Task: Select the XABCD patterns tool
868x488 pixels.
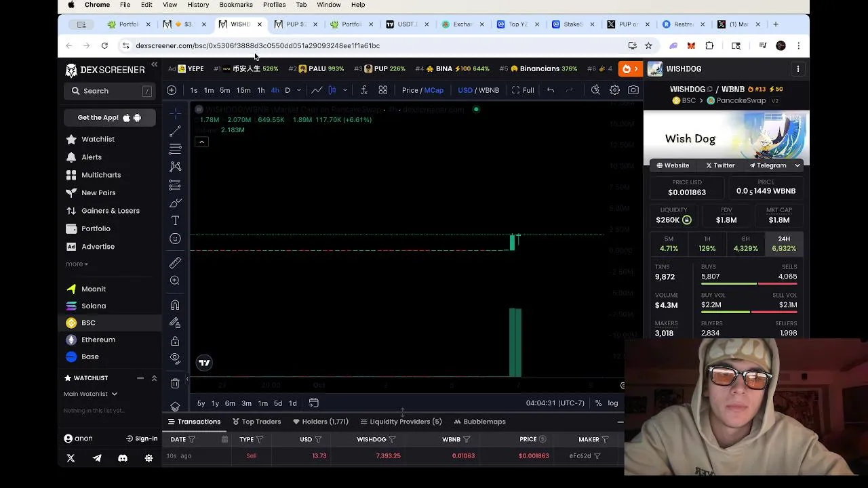Action: point(175,167)
